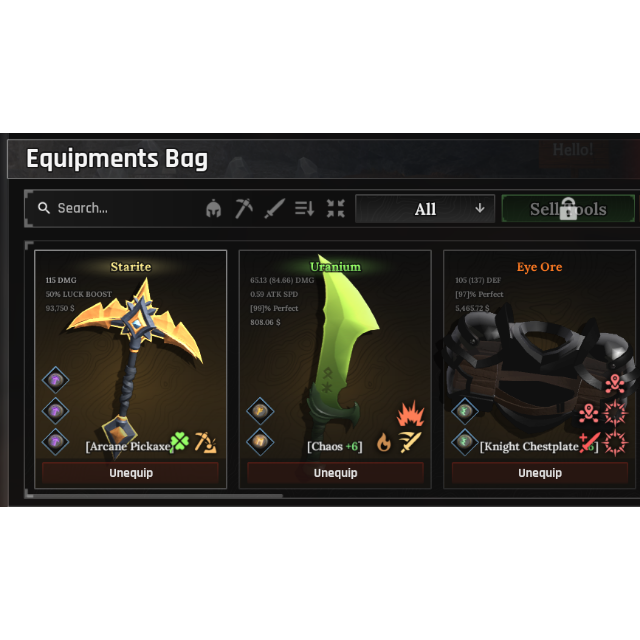Filter by sword weapons icon
Image resolution: width=640 pixels, height=640 pixels.
(x=274, y=209)
